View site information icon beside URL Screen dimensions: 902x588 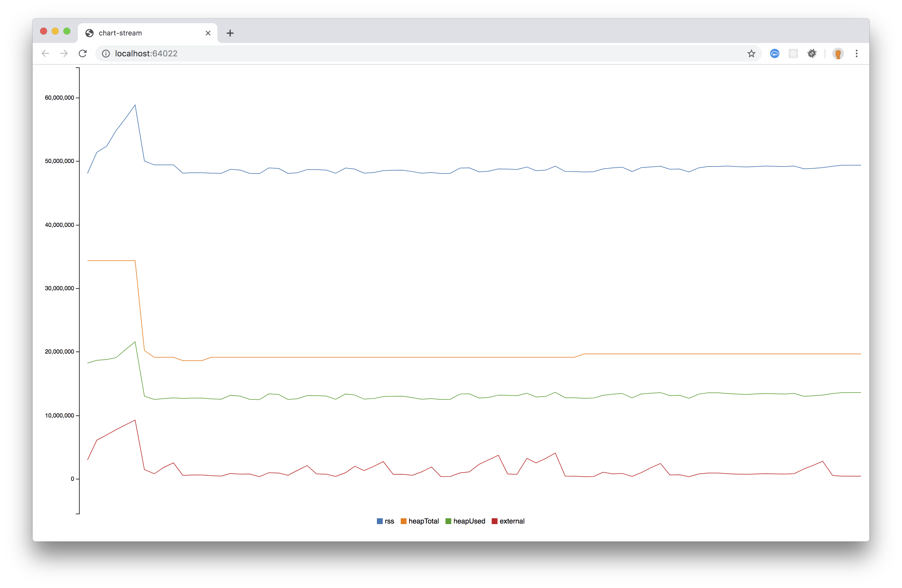coord(106,53)
